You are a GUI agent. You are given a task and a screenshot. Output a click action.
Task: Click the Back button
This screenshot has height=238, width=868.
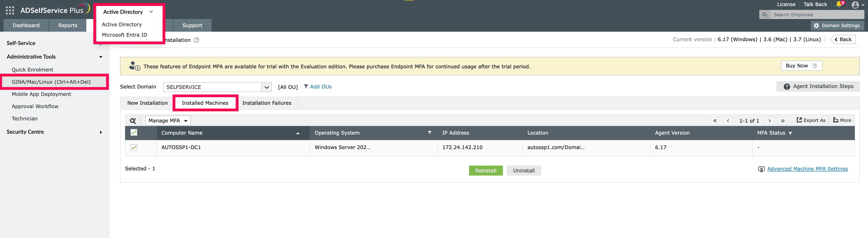coord(843,39)
